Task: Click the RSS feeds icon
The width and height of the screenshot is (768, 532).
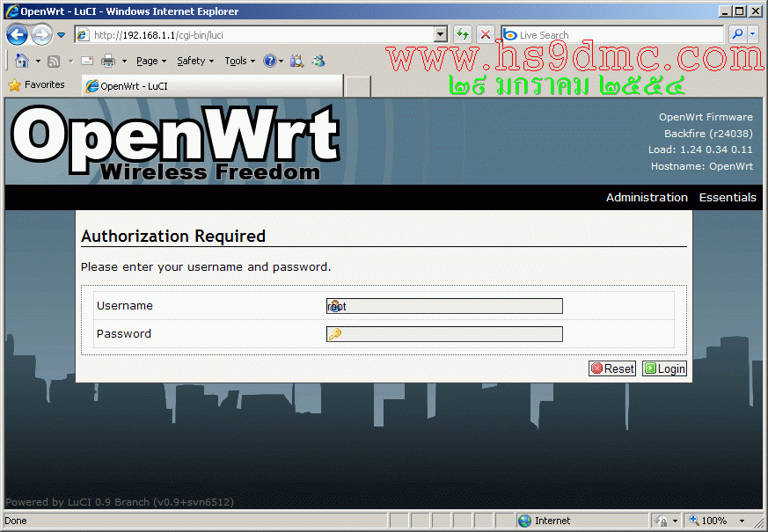Action: pyautogui.click(x=54, y=62)
